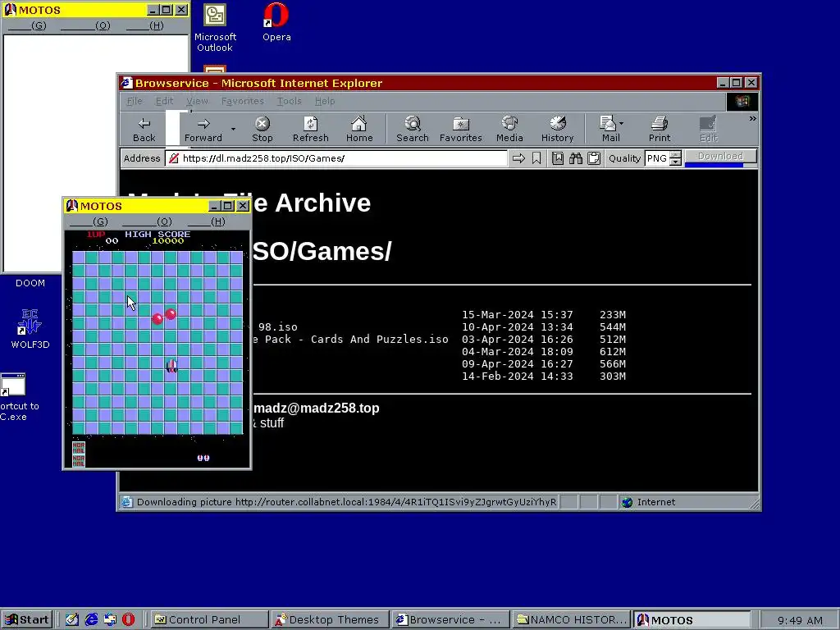840x630 pixels.
Task: Launch Outlook Express icon in Quick Launch
Action: 110,620
